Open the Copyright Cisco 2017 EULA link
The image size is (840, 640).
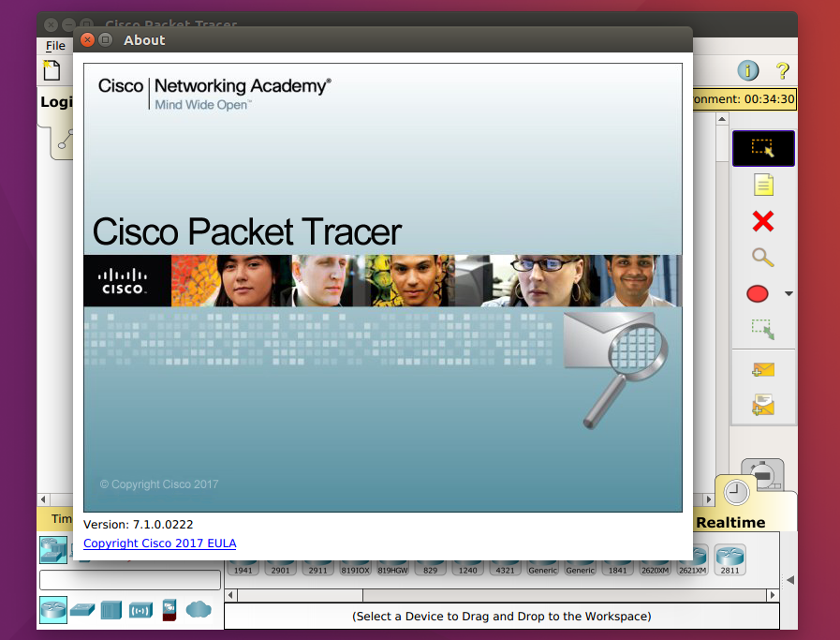pyautogui.click(x=159, y=543)
